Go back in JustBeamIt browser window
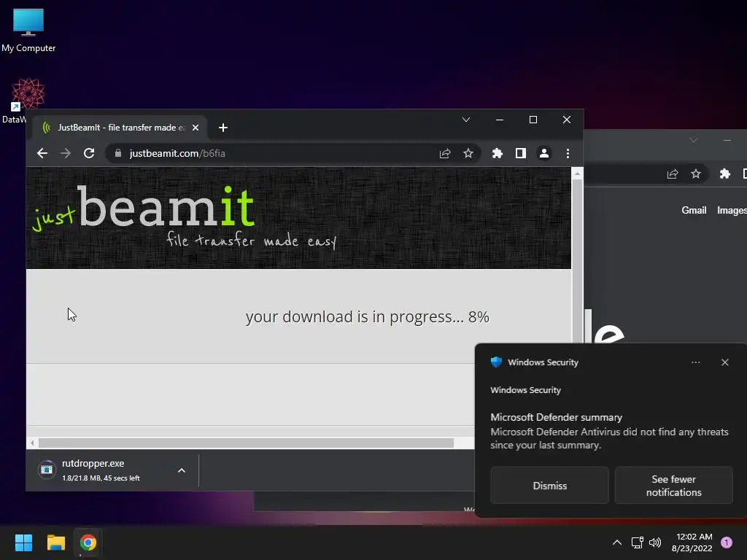The image size is (747, 560). pyautogui.click(x=42, y=153)
